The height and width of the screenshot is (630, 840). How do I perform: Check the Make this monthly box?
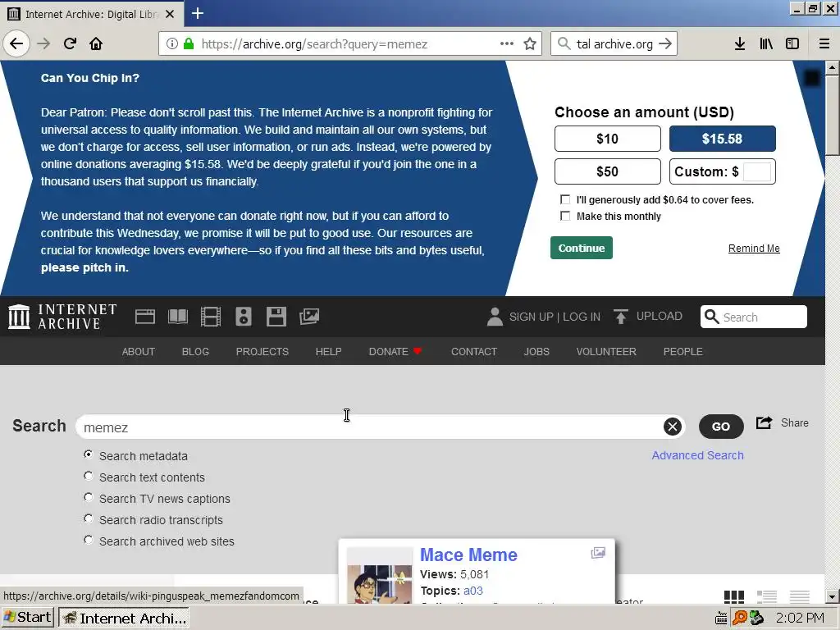(x=565, y=216)
